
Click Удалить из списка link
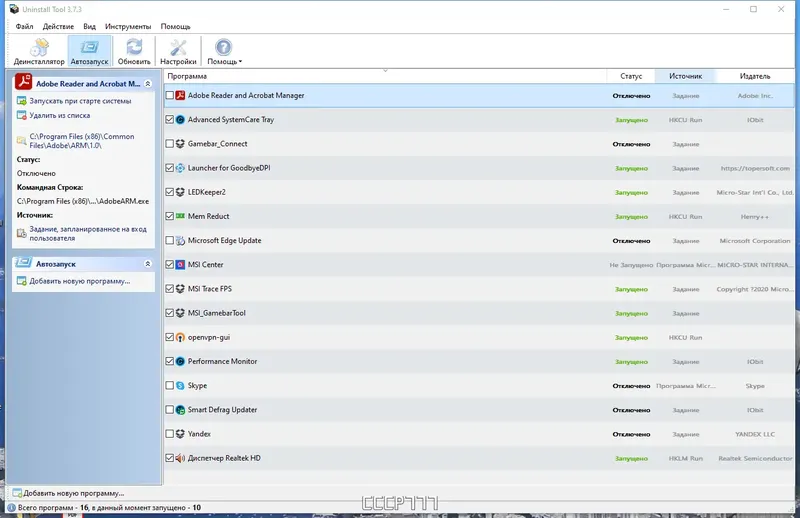click(x=60, y=115)
